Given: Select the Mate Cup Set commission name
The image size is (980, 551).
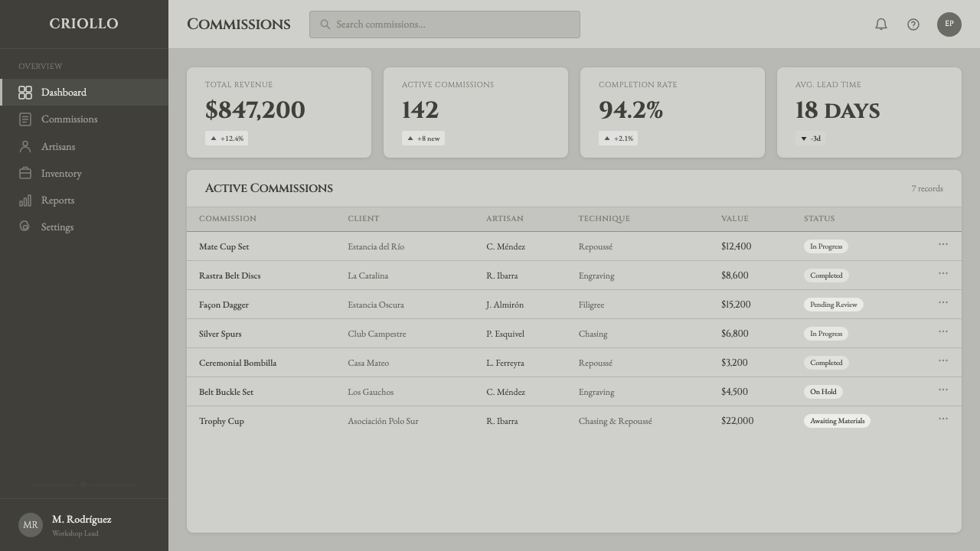Looking at the screenshot, I should (x=224, y=246).
